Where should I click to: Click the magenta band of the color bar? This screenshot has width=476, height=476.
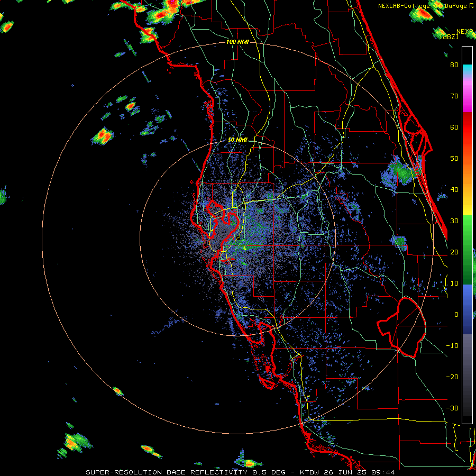pos(467,97)
